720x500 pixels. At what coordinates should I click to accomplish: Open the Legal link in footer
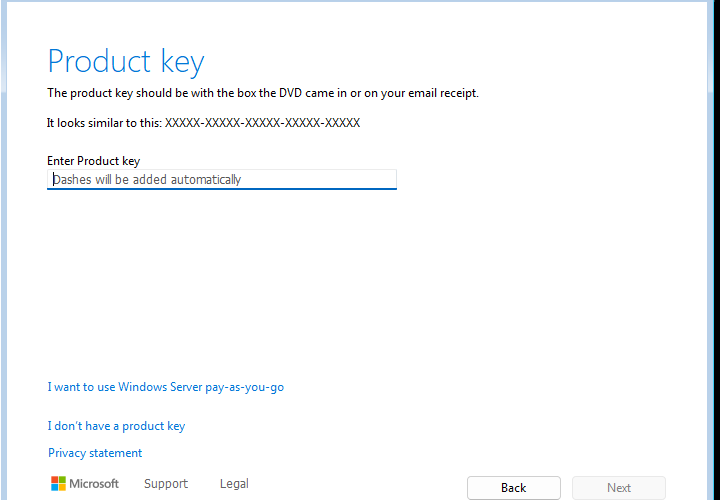[234, 483]
